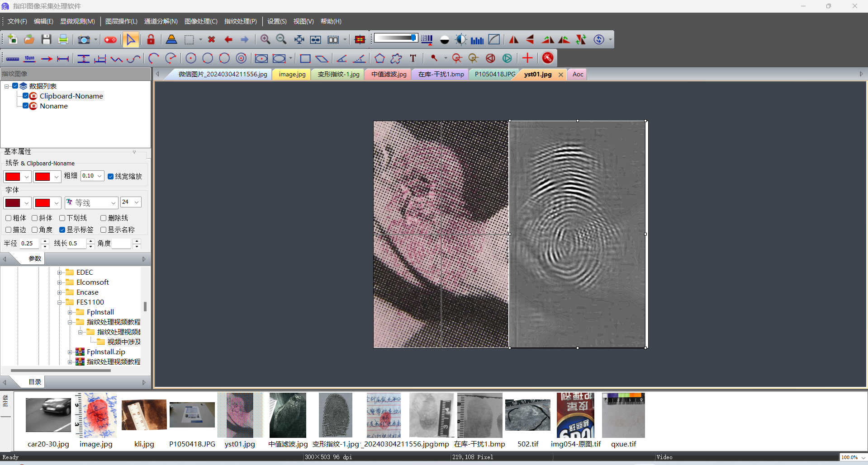Viewport: 868px width, 465px height.
Task: Click the red line color swatch
Action: [x=13, y=177]
